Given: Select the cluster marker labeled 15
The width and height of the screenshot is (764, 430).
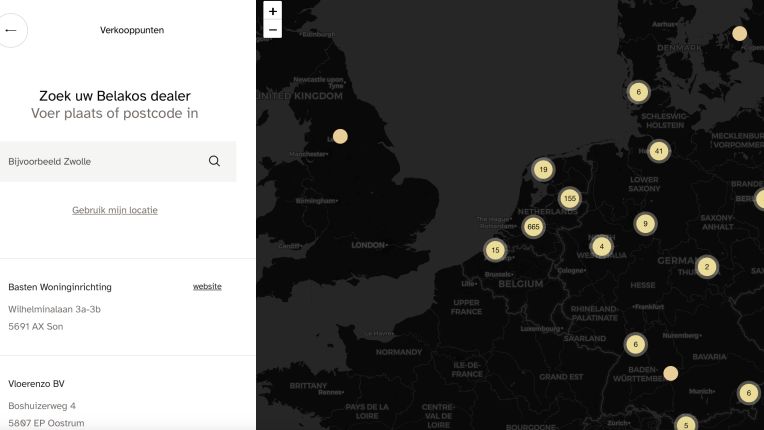Looking at the screenshot, I should point(494,250).
